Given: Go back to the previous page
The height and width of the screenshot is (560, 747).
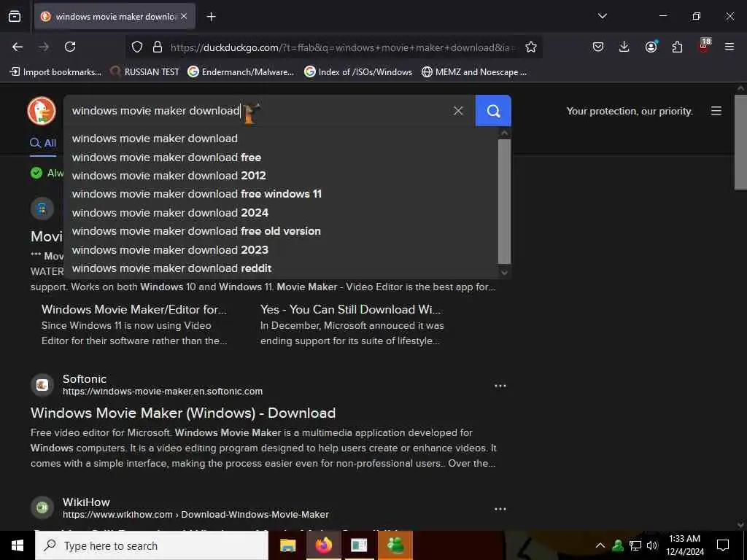Looking at the screenshot, I should [x=18, y=47].
